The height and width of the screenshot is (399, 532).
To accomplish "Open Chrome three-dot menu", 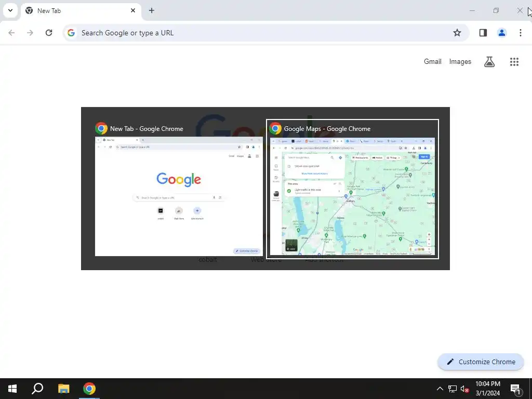I will click(521, 33).
